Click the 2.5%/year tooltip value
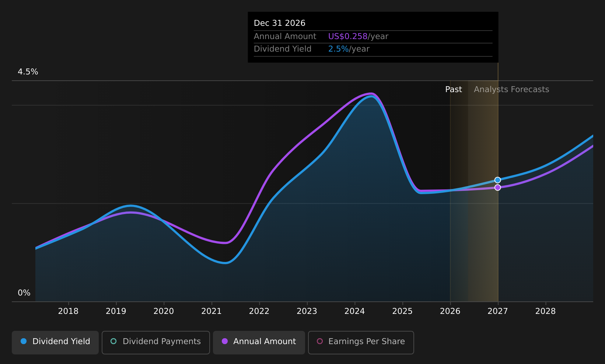The height and width of the screenshot is (364, 605). 349,49
